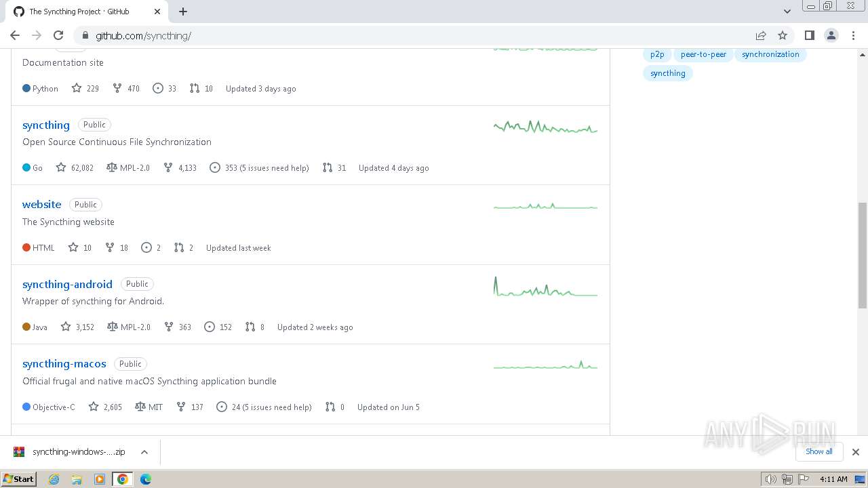The height and width of the screenshot is (488, 868).
Task: Open File Explorer from taskbar
Action: click(x=77, y=479)
